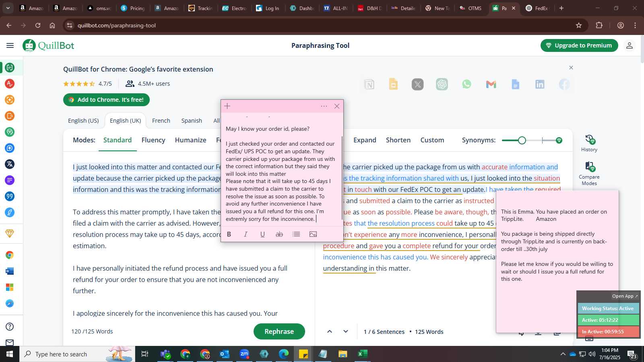
Task: Toggle bullet list in the sticky note
Action: tap(296, 234)
